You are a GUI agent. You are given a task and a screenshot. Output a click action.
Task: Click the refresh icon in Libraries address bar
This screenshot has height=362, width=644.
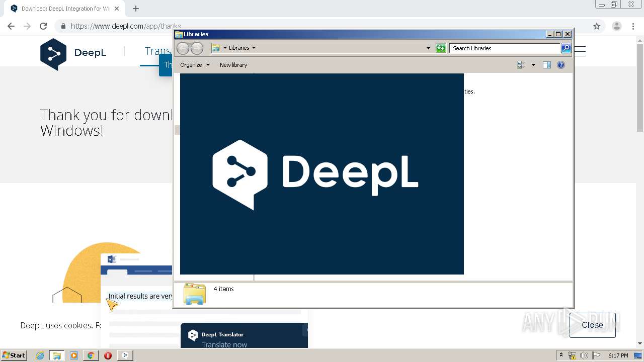441,48
